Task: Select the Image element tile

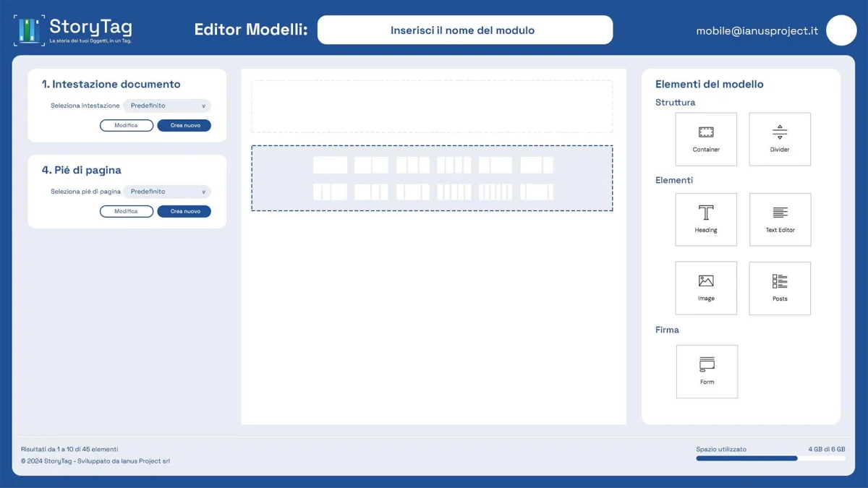Action: (x=706, y=288)
